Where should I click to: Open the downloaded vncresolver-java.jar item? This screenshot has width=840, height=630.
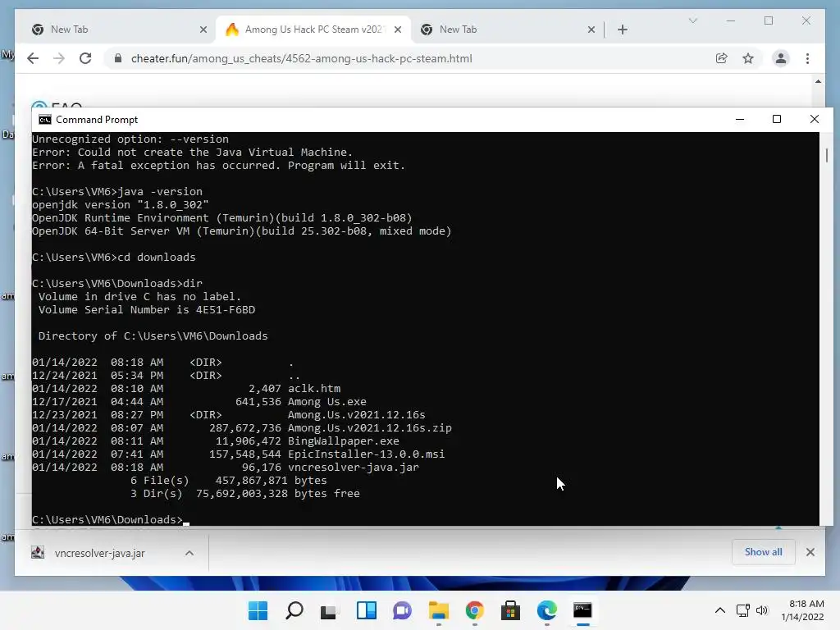click(x=99, y=553)
